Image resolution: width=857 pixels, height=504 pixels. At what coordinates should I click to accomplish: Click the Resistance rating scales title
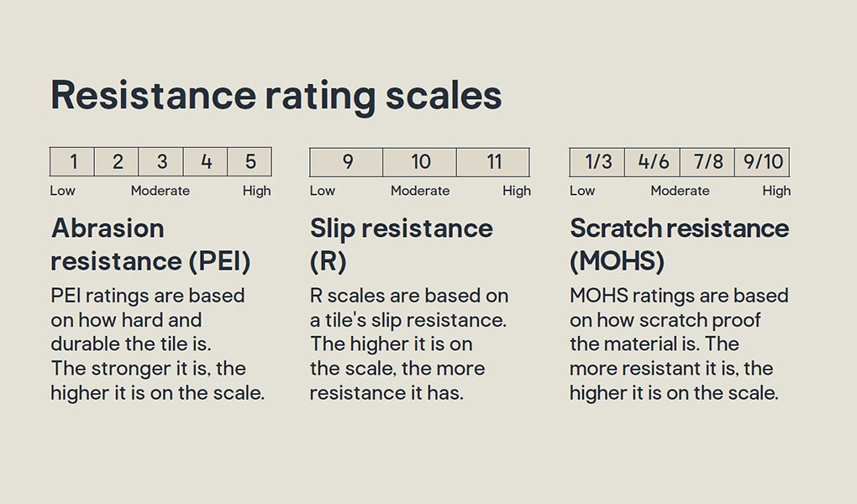pyautogui.click(x=276, y=97)
